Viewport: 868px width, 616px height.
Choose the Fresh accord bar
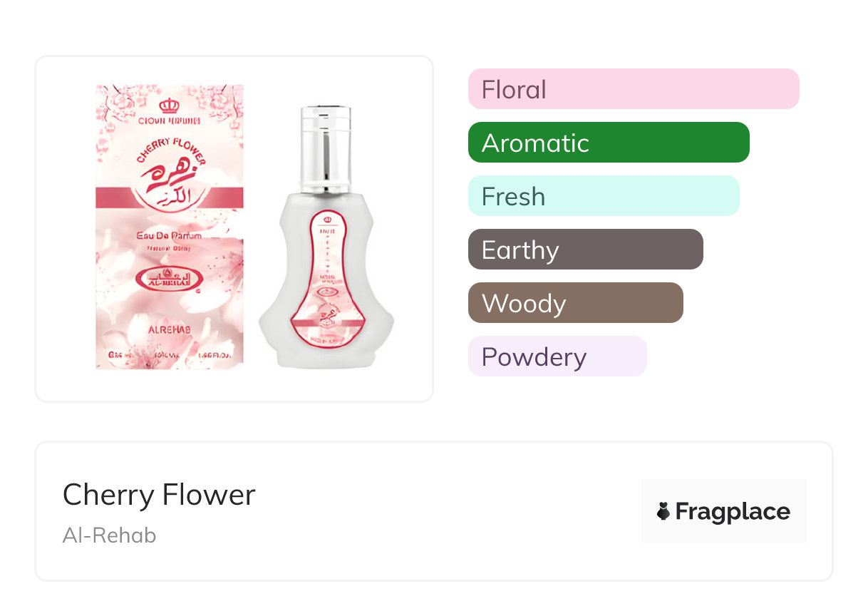click(x=603, y=196)
